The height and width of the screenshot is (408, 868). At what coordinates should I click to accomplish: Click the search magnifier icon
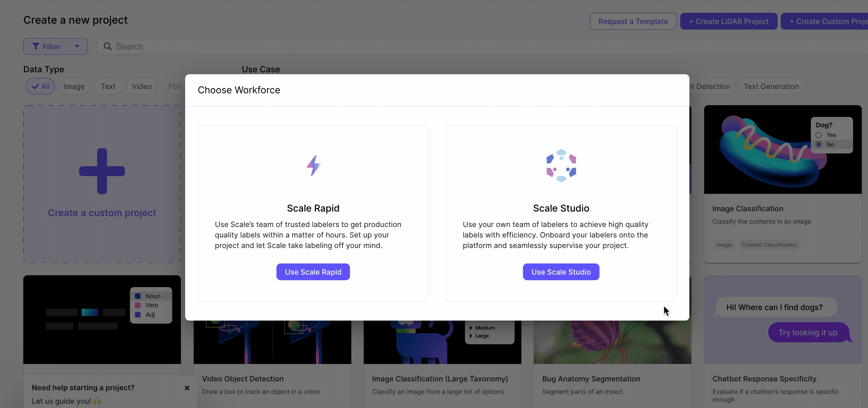tap(107, 47)
